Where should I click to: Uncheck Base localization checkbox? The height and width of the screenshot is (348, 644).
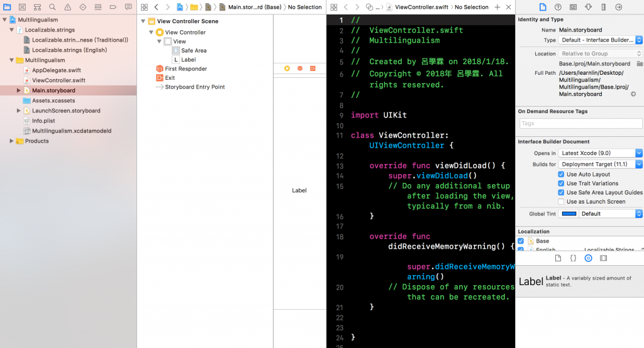[x=521, y=241]
